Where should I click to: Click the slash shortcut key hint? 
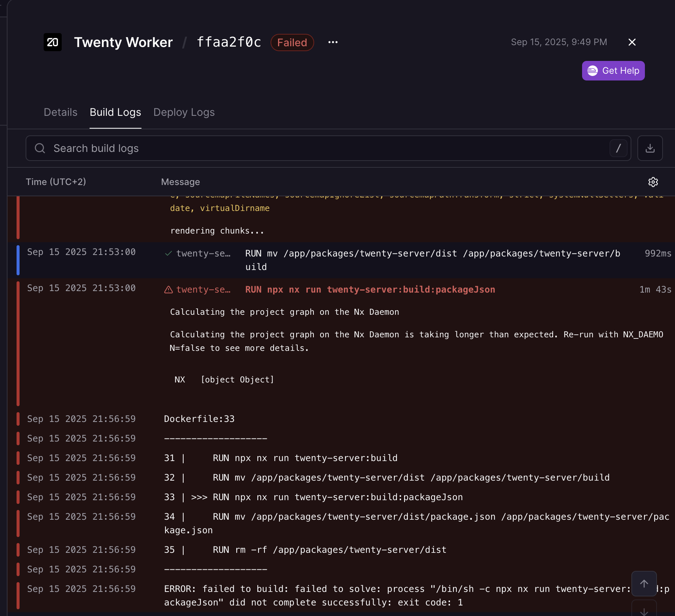(618, 148)
